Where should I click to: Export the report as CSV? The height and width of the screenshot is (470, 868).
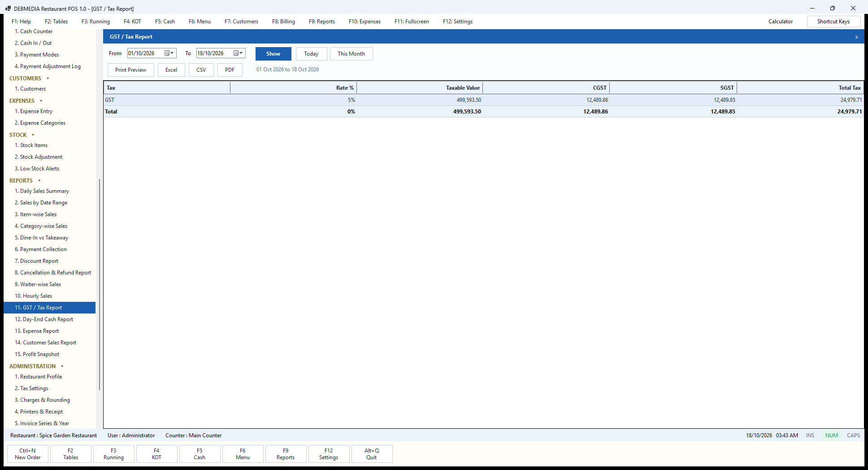pyautogui.click(x=201, y=70)
